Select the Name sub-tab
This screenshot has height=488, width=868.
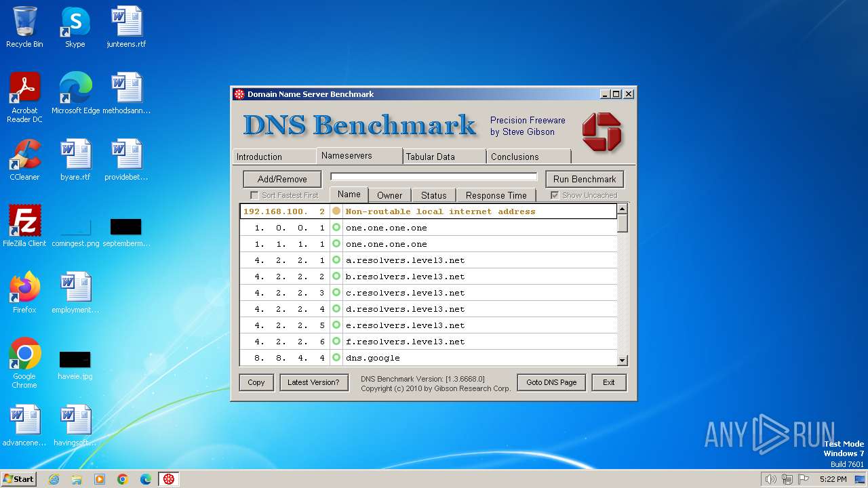[349, 195]
